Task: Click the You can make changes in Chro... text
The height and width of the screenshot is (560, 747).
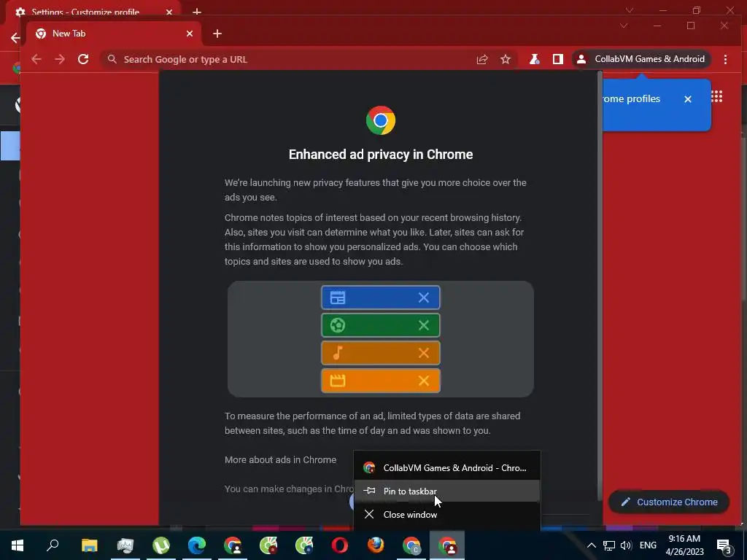Action: (289, 489)
